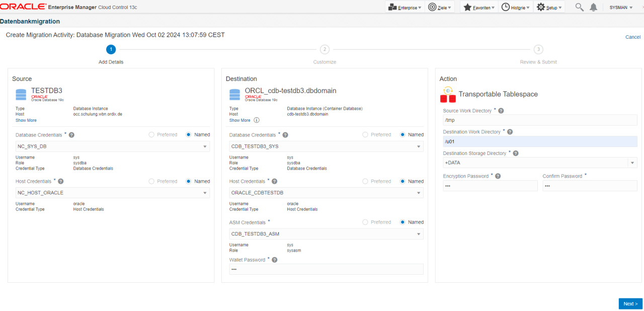Select Named for destination Host Credentials
This screenshot has width=644, height=311.
[403, 181]
